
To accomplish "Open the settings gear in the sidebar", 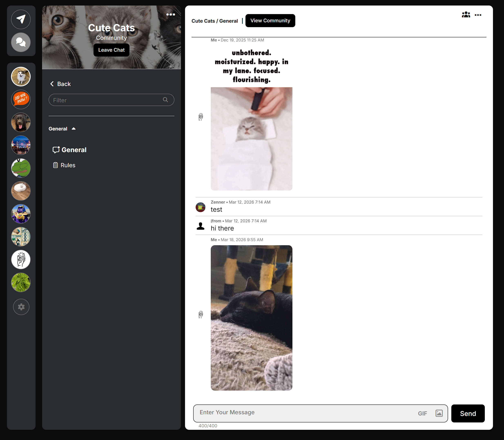I will pyautogui.click(x=21, y=307).
